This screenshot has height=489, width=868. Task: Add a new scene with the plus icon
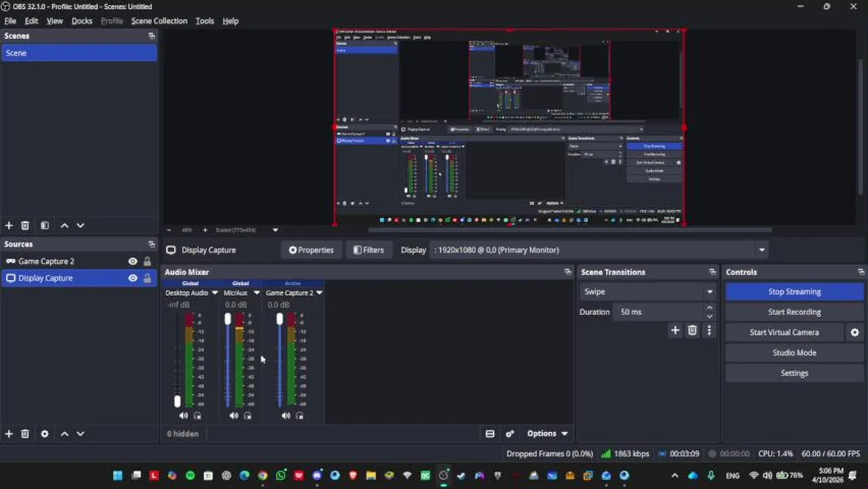tap(9, 225)
